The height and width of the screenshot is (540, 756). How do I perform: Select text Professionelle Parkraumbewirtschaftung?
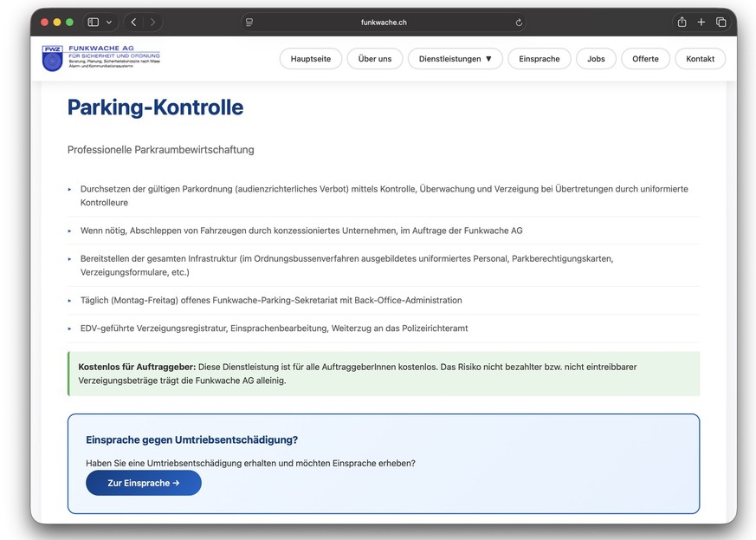click(x=160, y=150)
